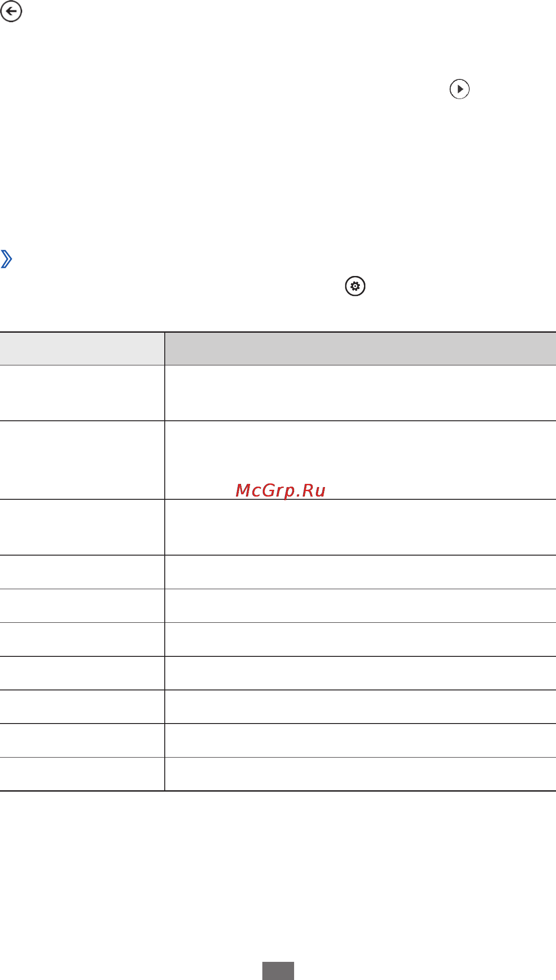Click the red McGrp.Ru watermark link
Image resolution: width=556 pixels, height=980 pixels.
coord(280,490)
